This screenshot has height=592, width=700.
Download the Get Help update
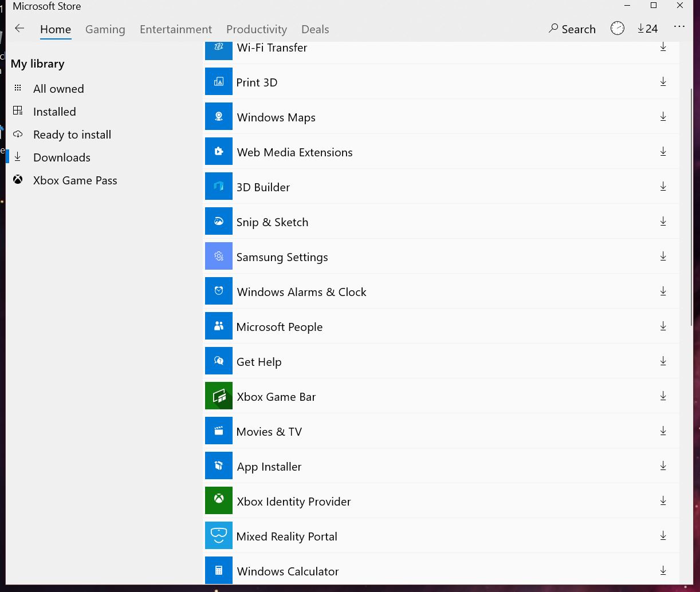(663, 361)
